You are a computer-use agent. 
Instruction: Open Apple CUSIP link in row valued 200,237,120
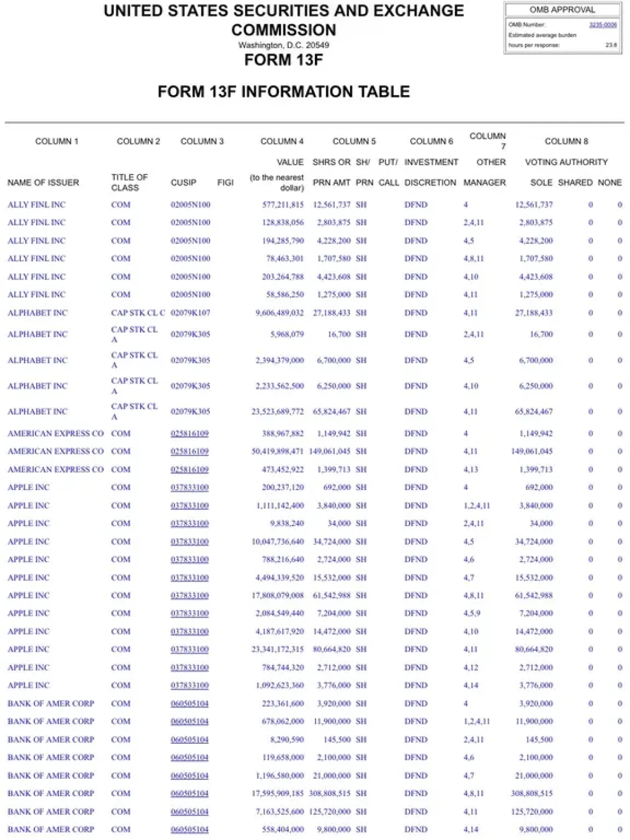[x=190, y=488]
